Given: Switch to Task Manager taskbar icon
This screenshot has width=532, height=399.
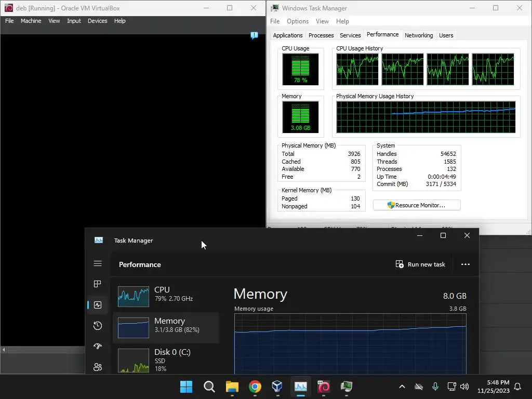Looking at the screenshot, I should (301, 387).
